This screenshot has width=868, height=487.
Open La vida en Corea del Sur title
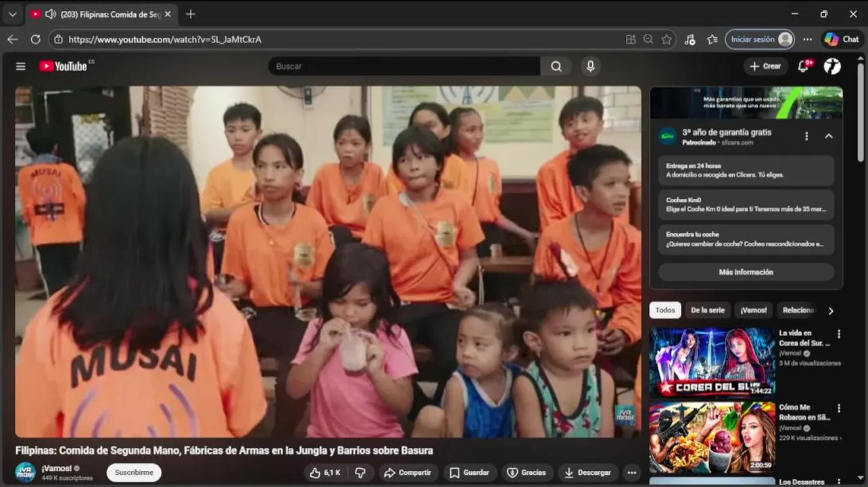click(x=804, y=338)
